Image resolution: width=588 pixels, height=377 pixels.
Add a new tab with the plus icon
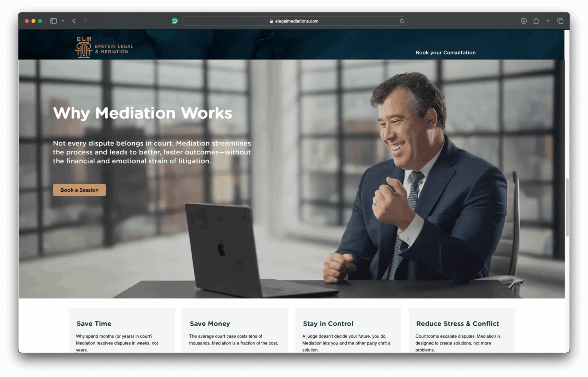[548, 21]
